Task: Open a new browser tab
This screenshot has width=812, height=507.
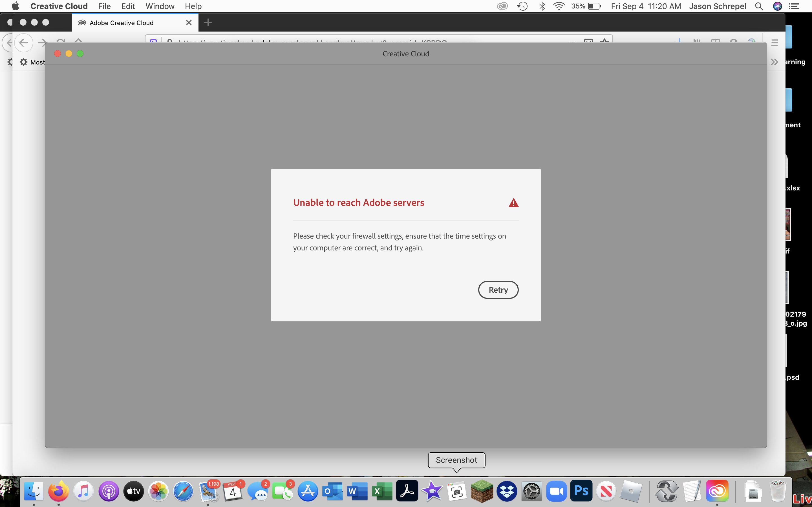Action: tap(208, 23)
